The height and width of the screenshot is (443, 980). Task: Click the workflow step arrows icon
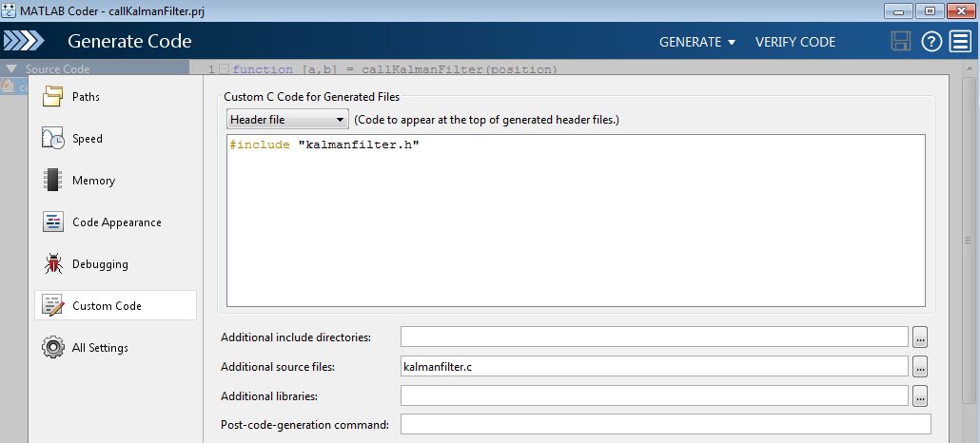pyautogui.click(x=25, y=42)
